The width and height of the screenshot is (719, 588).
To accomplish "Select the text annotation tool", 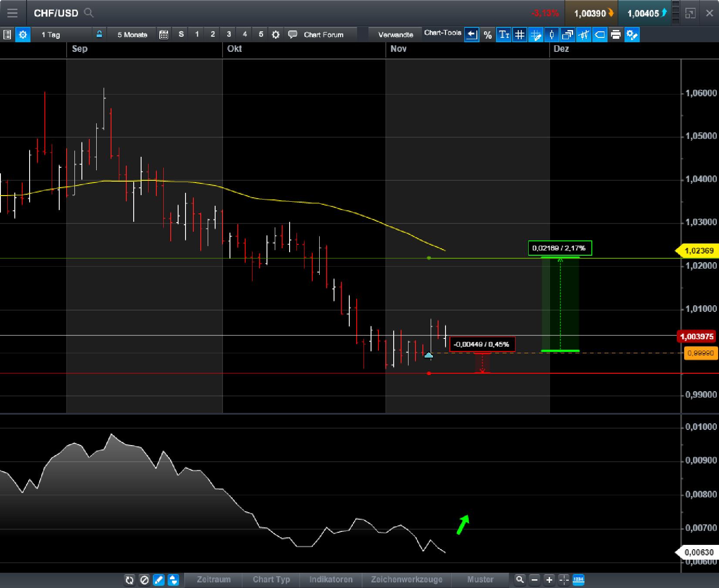I will pos(504,35).
